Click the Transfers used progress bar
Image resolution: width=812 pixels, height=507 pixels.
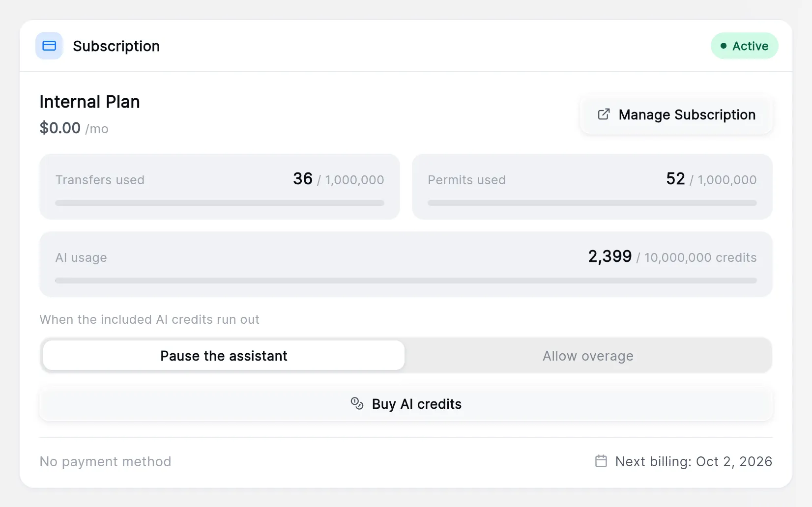tap(220, 203)
